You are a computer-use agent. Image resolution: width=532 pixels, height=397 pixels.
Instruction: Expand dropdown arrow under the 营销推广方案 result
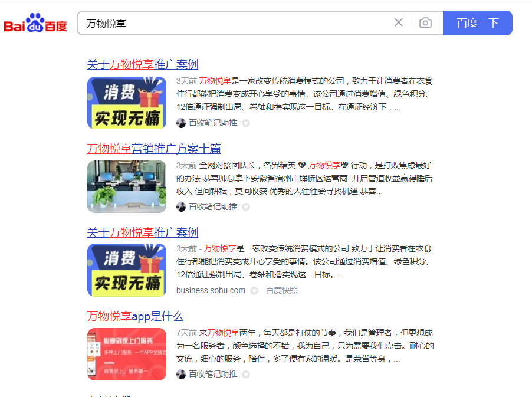[246, 207]
